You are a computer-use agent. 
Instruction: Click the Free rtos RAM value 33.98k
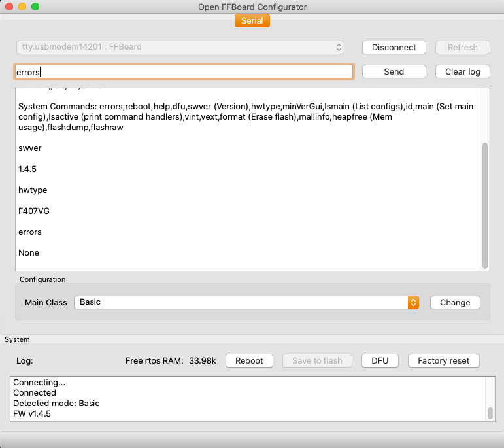point(203,361)
